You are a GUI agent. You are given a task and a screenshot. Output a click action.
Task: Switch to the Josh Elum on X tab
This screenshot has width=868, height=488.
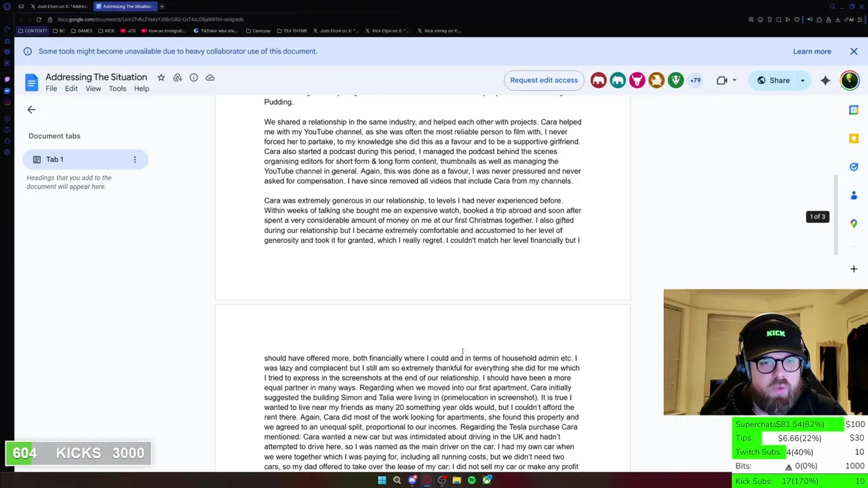60,6
